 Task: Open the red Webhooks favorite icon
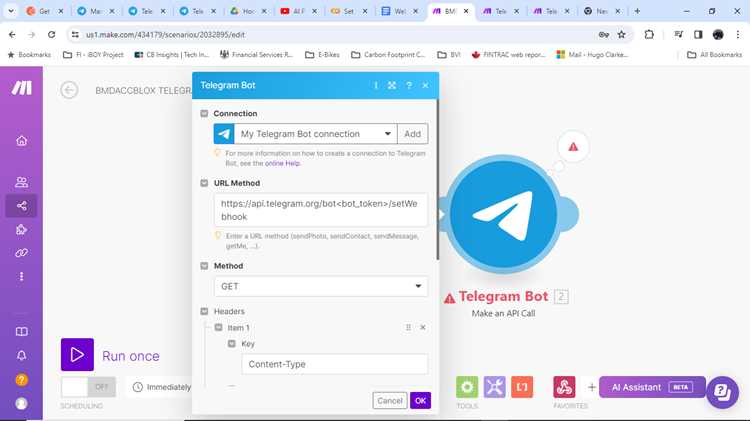coord(564,387)
